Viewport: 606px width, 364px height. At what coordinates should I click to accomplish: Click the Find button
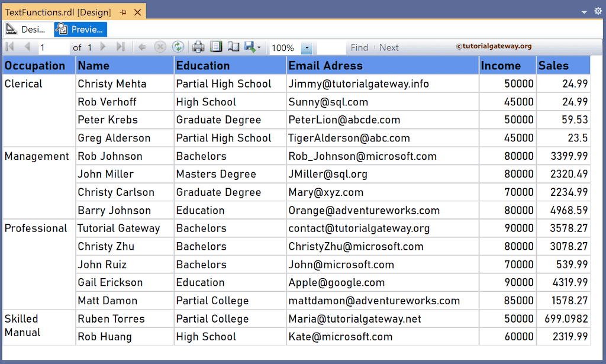pos(359,47)
